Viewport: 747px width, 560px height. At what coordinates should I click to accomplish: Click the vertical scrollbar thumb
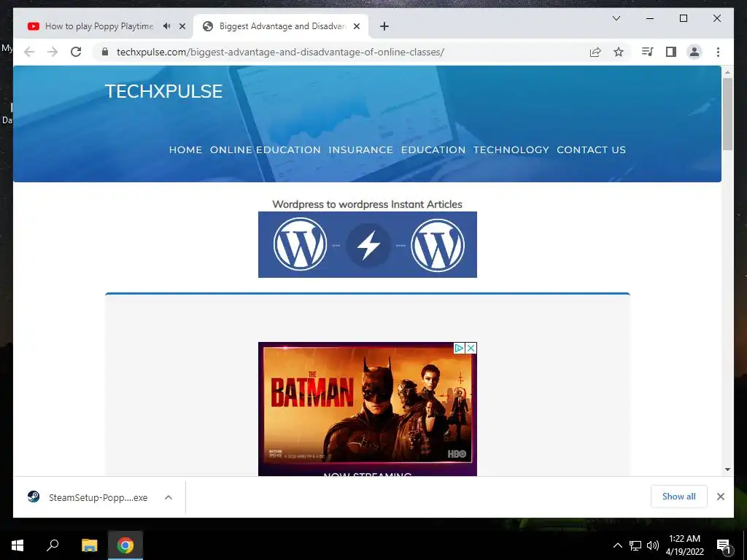pos(727,114)
